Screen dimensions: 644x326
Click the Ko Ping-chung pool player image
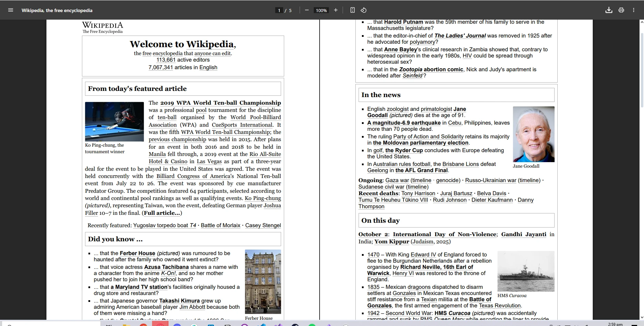point(114,122)
